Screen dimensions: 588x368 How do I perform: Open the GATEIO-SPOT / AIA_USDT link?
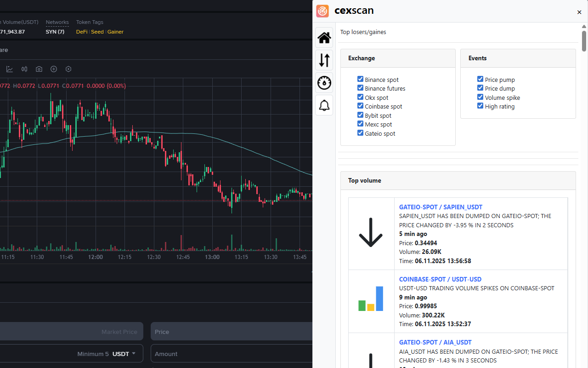[x=435, y=342]
